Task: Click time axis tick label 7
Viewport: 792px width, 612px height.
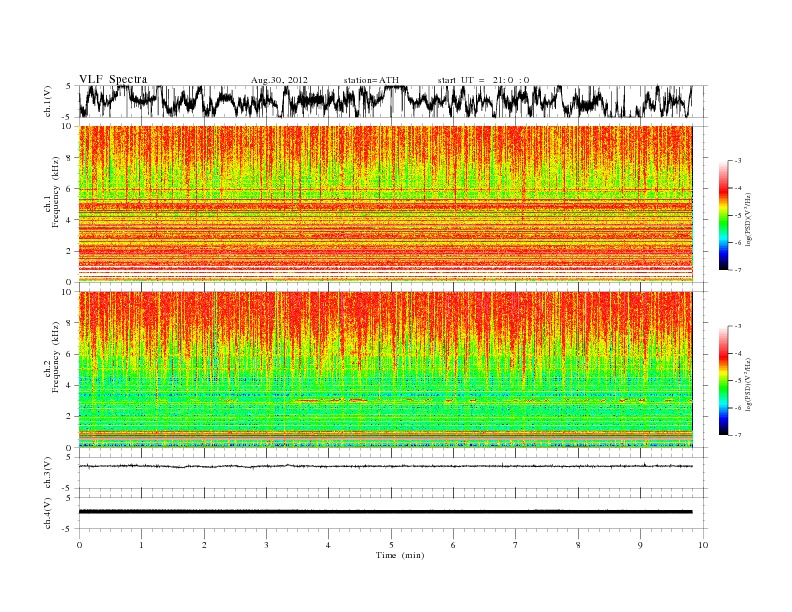Action: point(516,545)
